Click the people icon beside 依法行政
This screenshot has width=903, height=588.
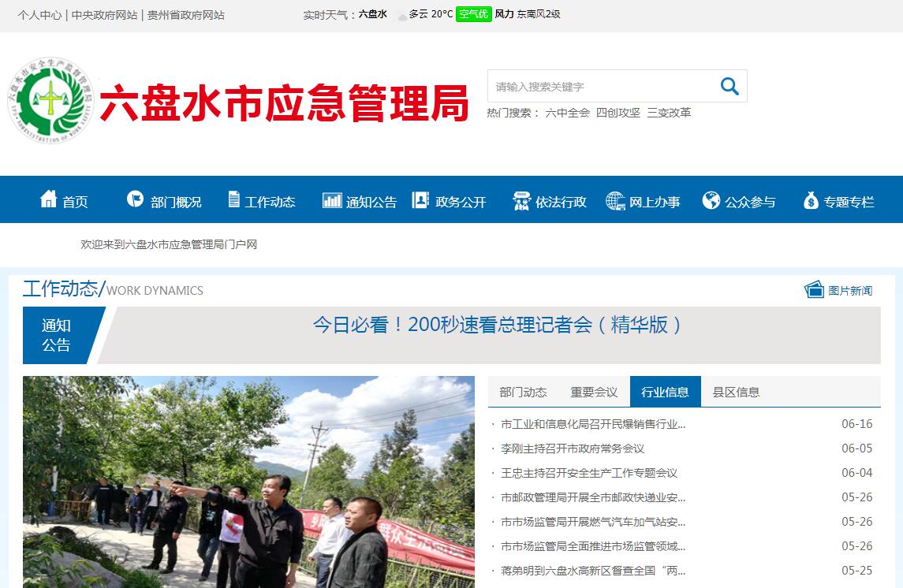click(522, 201)
